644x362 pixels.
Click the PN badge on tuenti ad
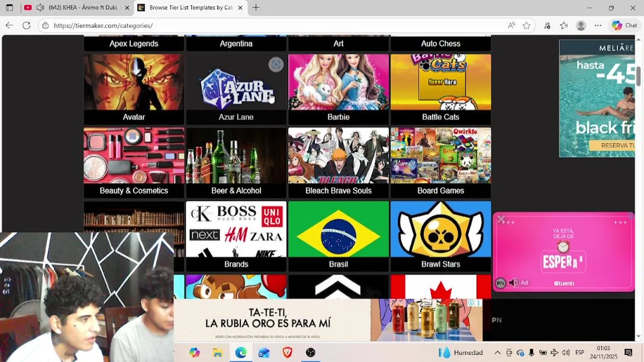click(x=500, y=283)
